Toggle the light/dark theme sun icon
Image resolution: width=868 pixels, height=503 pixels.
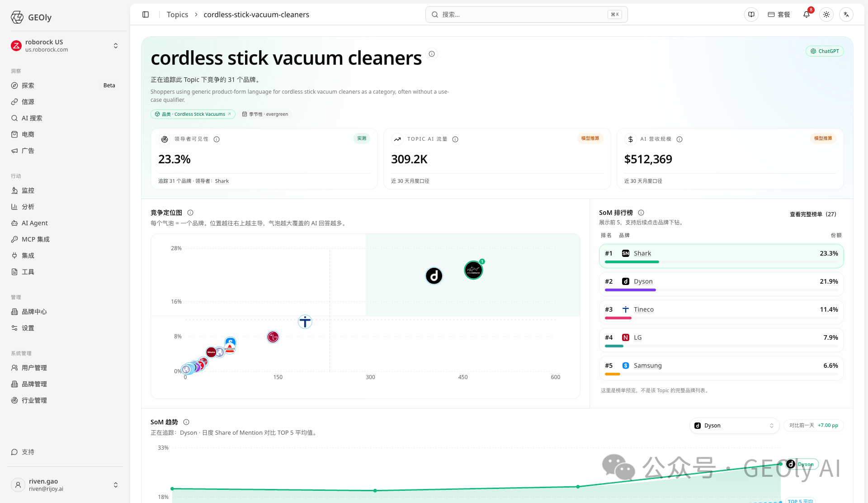click(826, 14)
